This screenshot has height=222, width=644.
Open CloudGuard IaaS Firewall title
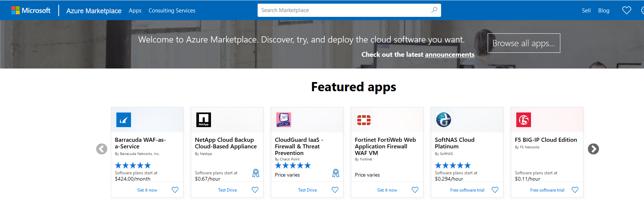299,147
